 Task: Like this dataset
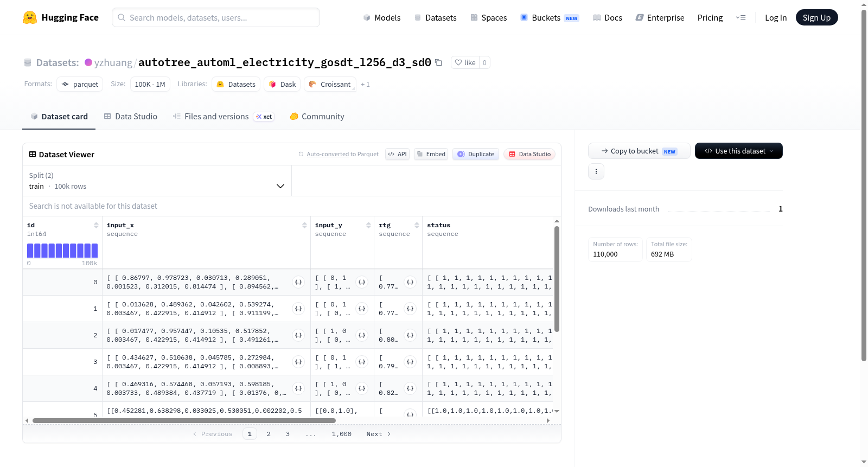click(x=465, y=62)
